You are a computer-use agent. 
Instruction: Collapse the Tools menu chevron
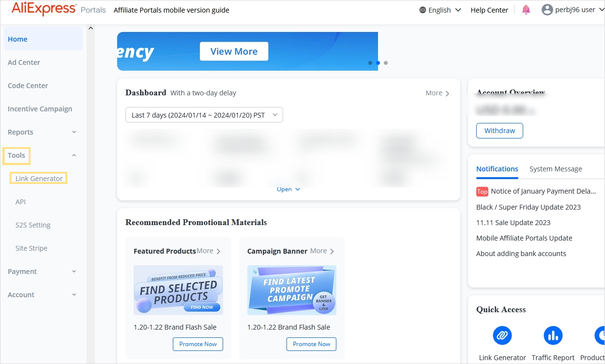(74, 155)
